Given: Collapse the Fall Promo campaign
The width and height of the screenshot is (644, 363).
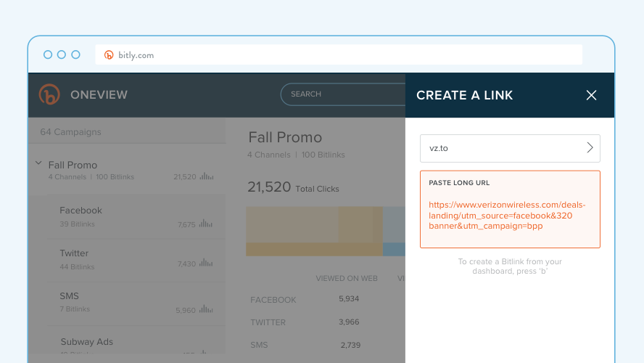Looking at the screenshot, I should [x=38, y=163].
